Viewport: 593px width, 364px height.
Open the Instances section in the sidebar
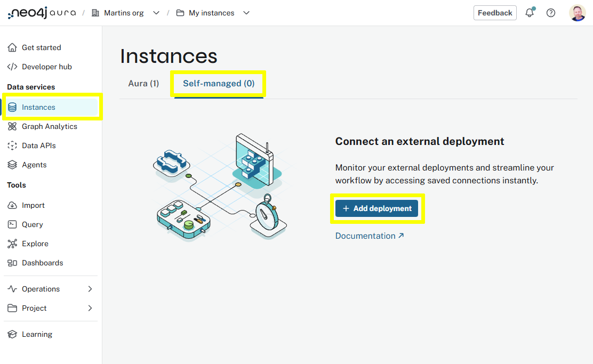(37, 107)
